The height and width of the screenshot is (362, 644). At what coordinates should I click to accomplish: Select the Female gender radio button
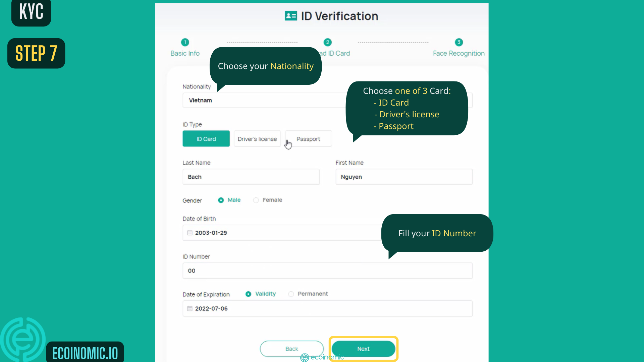click(256, 200)
